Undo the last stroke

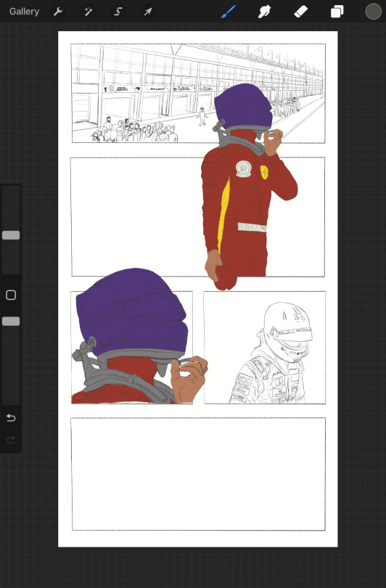(11, 417)
